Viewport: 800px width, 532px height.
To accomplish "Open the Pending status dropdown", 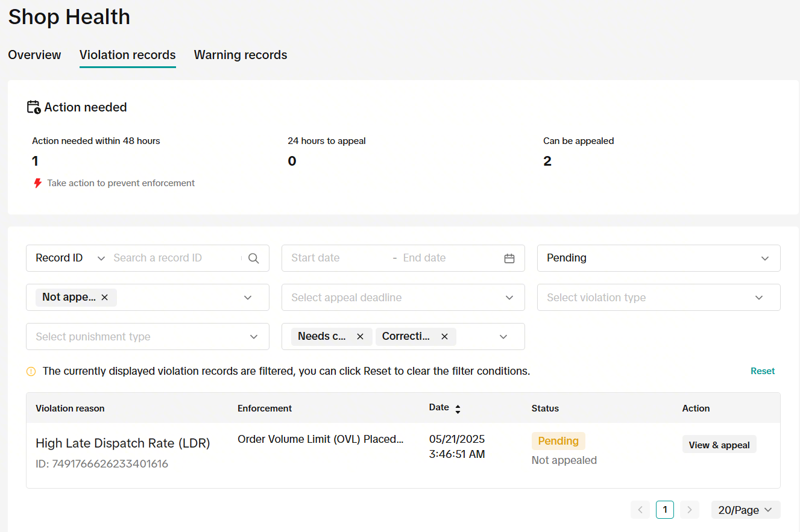I will 658,258.
